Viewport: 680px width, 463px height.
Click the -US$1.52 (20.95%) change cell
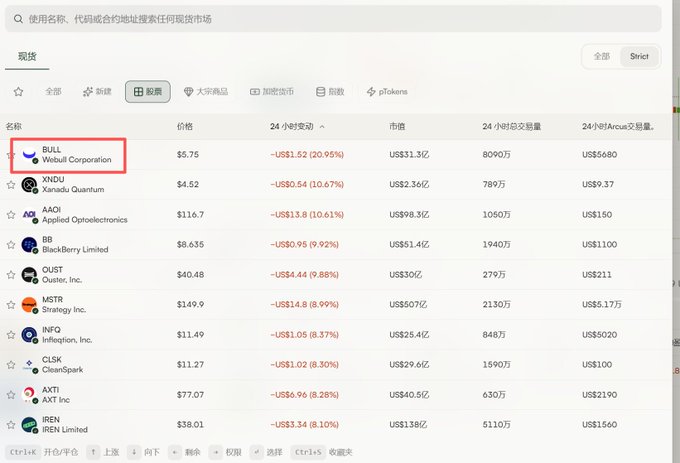click(307, 154)
